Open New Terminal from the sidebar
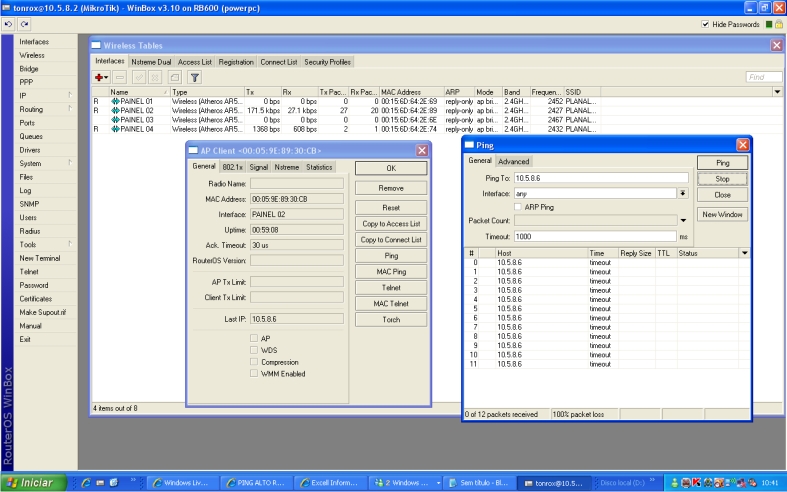Image resolution: width=787 pixels, height=492 pixels. pyautogui.click(x=40, y=258)
